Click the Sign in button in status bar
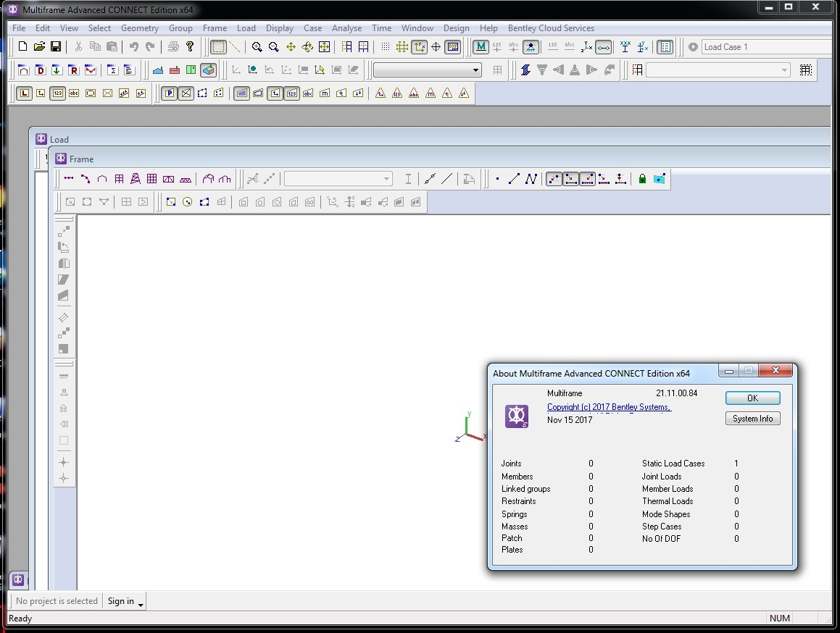Image resolution: width=840 pixels, height=633 pixels. pyautogui.click(x=121, y=601)
